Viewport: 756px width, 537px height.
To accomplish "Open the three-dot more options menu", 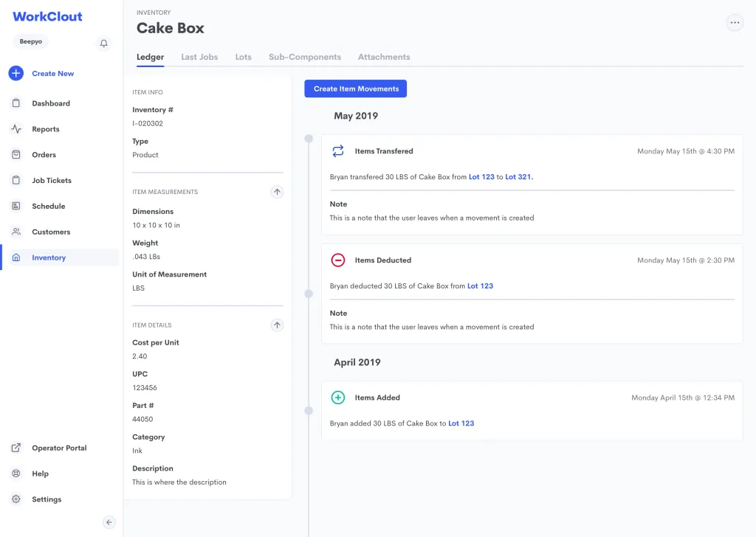I will tap(735, 23).
